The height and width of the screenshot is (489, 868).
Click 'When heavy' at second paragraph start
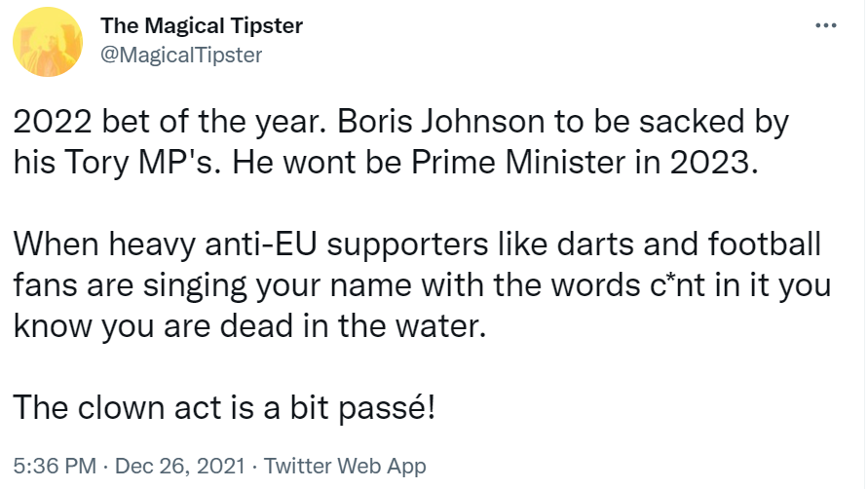[x=103, y=244]
